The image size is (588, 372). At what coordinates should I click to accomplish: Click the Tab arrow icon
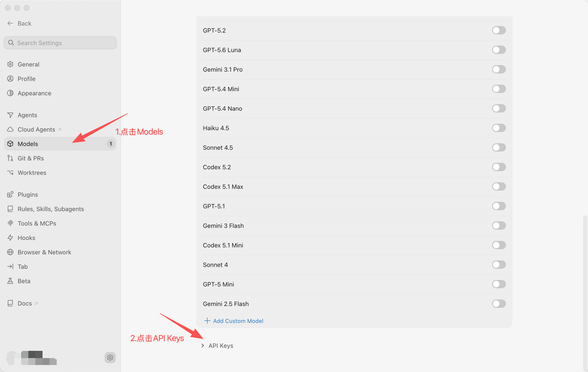pyautogui.click(x=10, y=266)
